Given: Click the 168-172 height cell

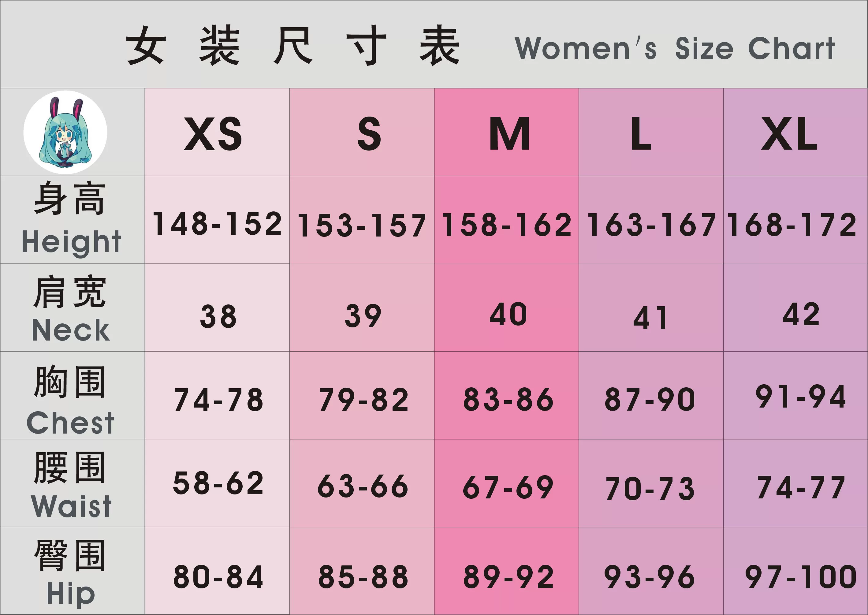Looking at the screenshot, I should tap(792, 225).
